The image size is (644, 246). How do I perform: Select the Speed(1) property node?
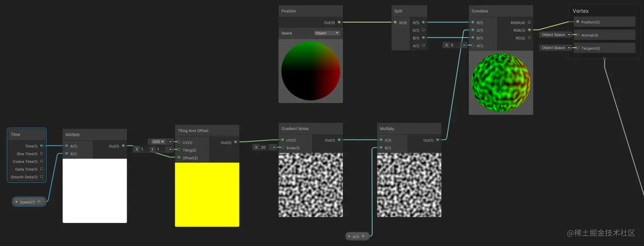point(26,202)
